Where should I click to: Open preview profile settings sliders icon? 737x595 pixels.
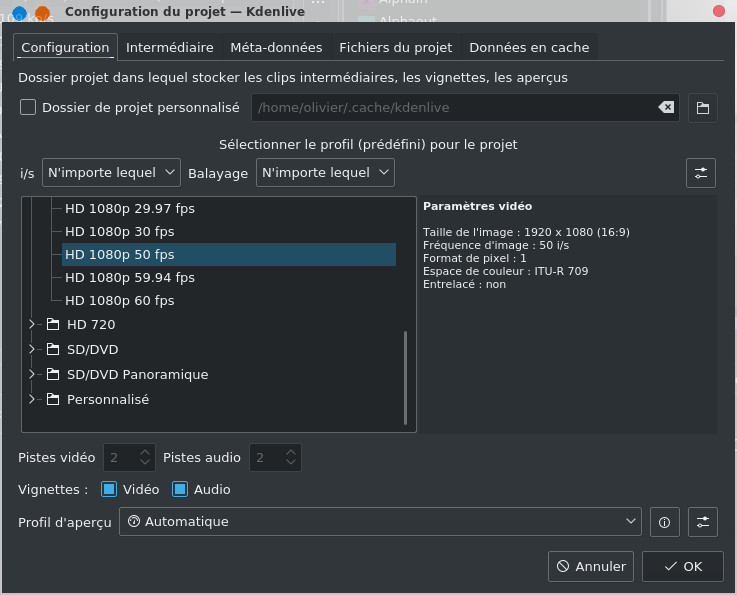[703, 522]
